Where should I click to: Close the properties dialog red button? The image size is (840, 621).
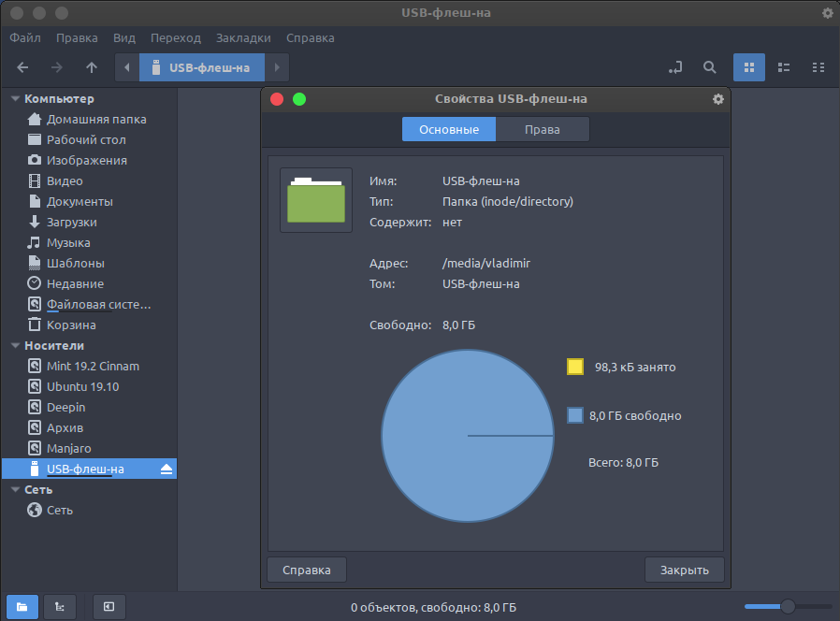(277, 99)
